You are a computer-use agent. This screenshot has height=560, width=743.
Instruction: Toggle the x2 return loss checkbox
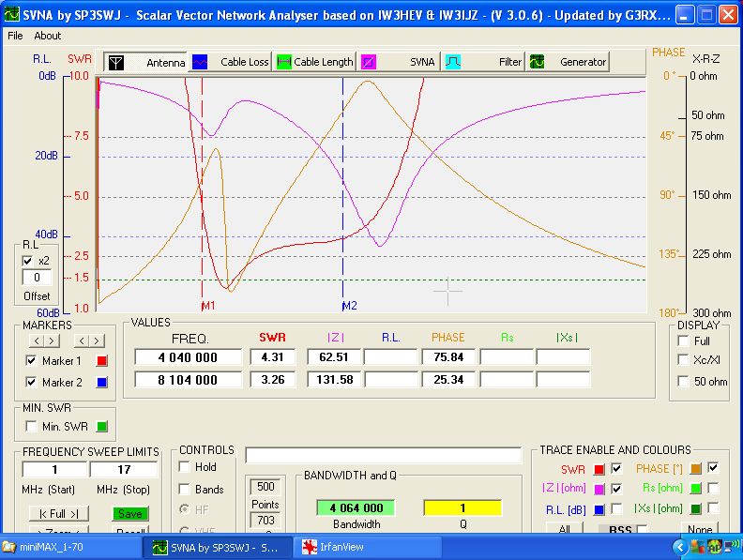click(x=27, y=260)
